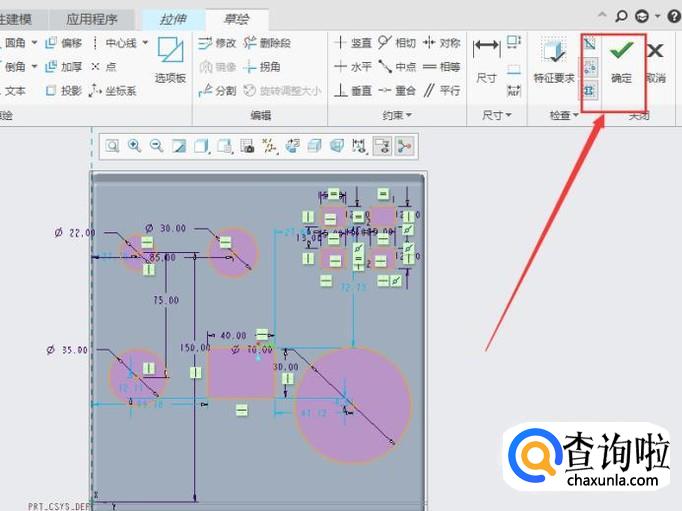
Task: Apply the 水平 horizontal constraint
Action: click(353, 67)
